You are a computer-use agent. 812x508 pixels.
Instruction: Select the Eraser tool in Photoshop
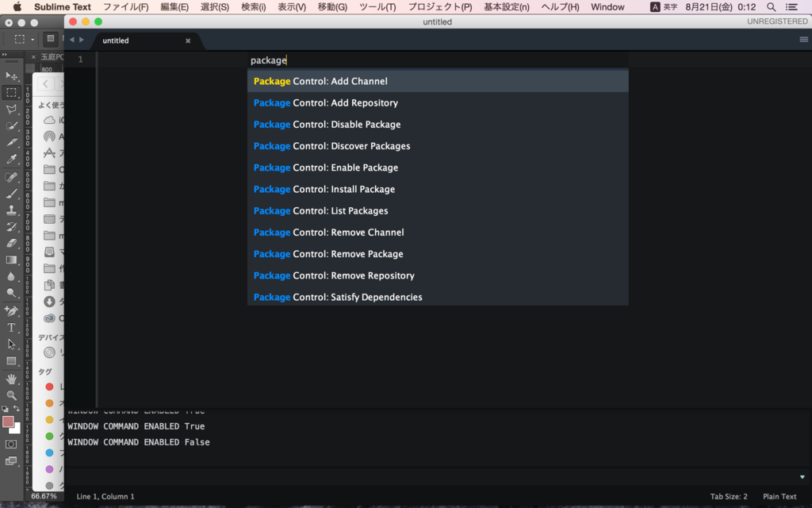11,243
